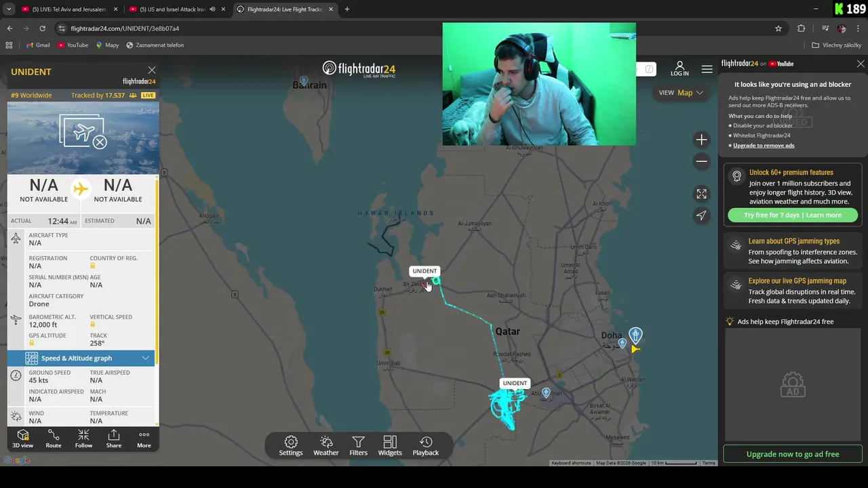The image size is (868, 488).
Task: Open Všechny záložky bookmarks folder
Action: [x=837, y=45]
